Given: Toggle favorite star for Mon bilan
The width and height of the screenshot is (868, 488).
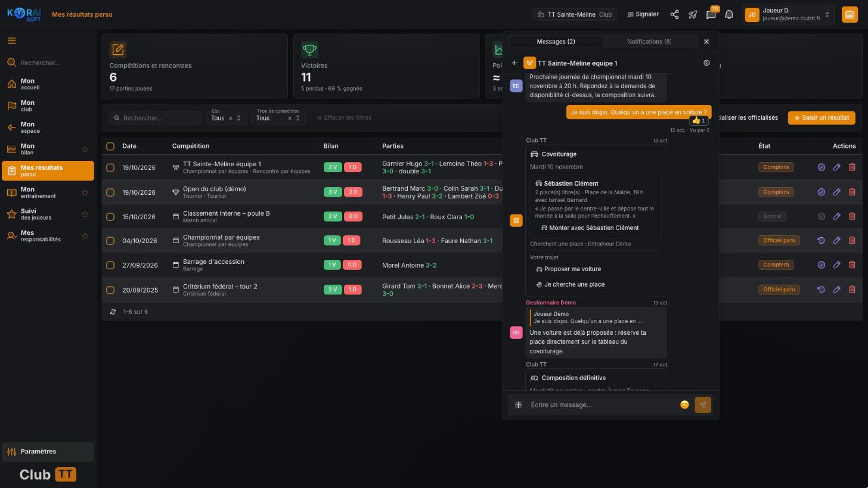Looking at the screenshot, I should [x=85, y=150].
